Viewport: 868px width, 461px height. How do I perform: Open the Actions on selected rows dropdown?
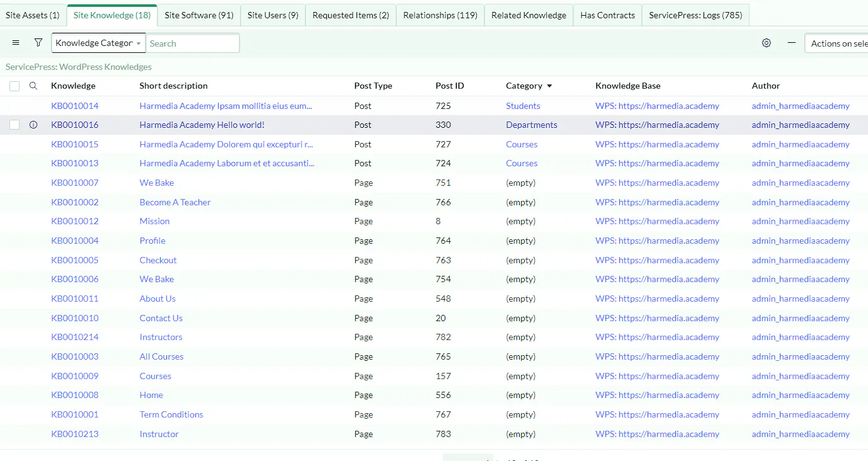[x=837, y=43]
